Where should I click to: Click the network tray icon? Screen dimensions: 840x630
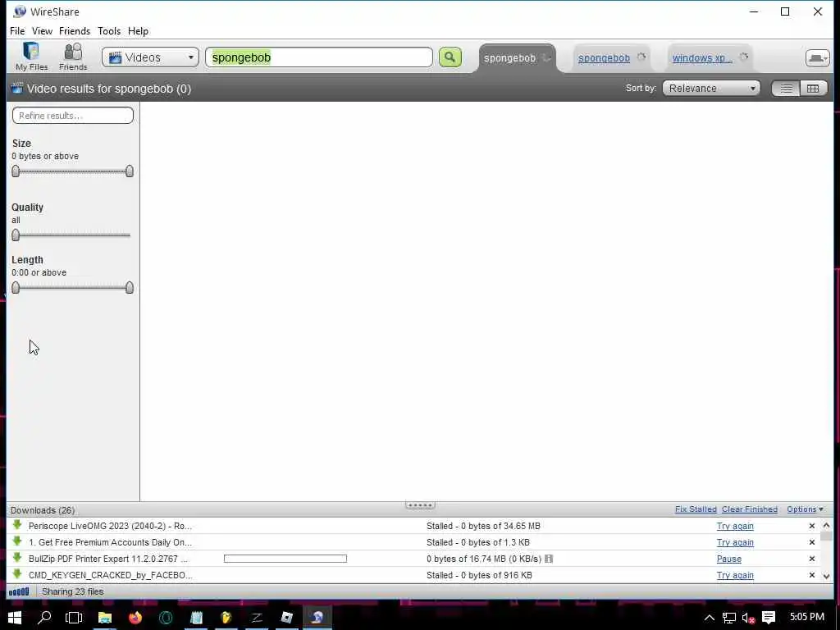click(x=728, y=618)
